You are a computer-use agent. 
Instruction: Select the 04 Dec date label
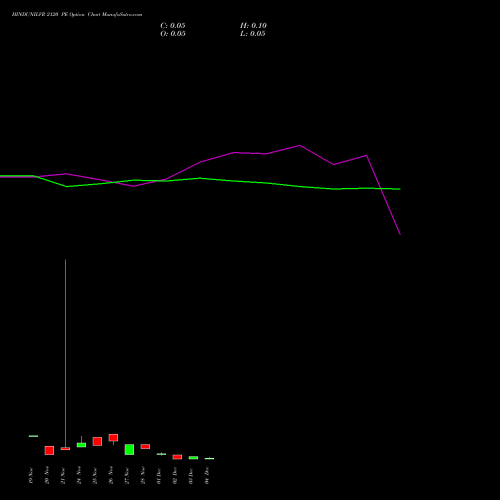(207, 476)
